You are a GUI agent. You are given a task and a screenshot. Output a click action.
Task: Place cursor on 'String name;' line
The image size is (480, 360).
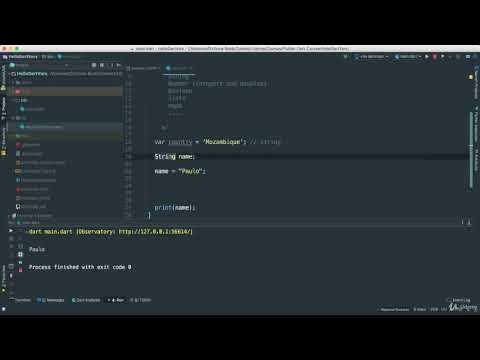pyautogui.click(x=174, y=156)
